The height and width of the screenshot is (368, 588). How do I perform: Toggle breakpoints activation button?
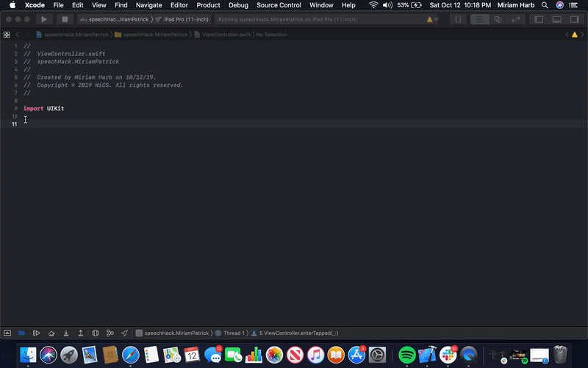pyautogui.click(x=22, y=333)
